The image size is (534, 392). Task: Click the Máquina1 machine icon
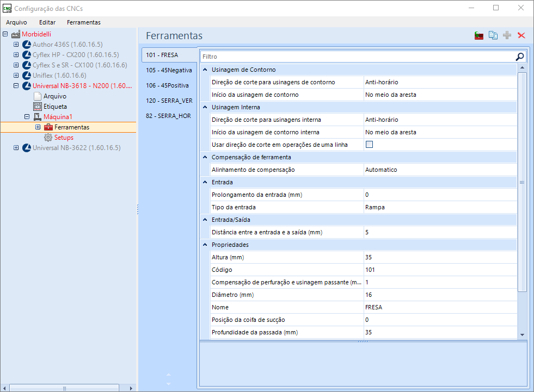tap(38, 117)
